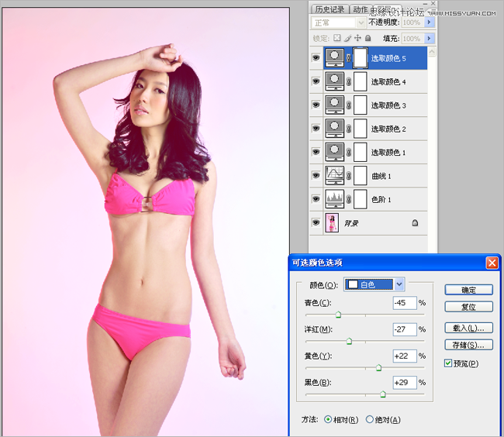The width and height of the screenshot is (504, 437).
Task: Hide the 选取颜色 2 layer
Action: [316, 129]
